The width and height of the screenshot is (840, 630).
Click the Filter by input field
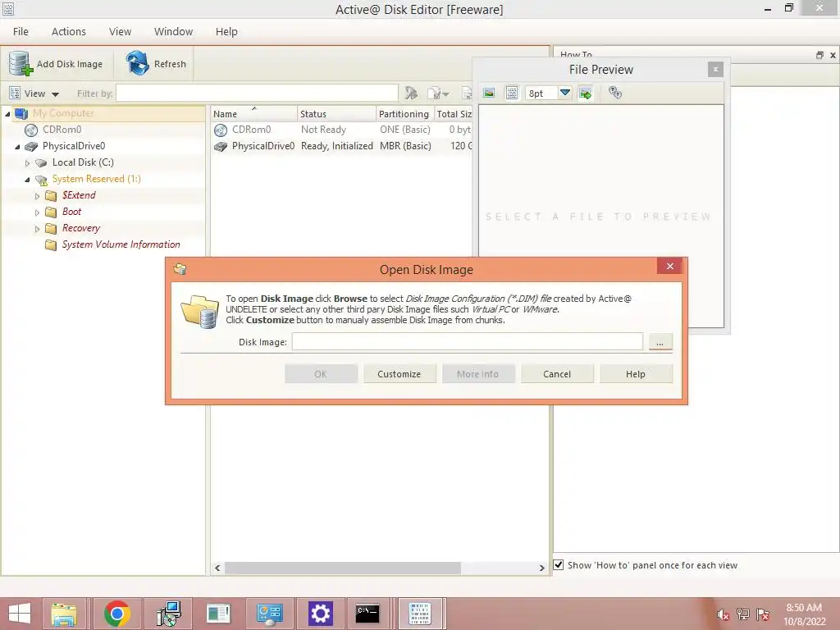[x=257, y=94]
